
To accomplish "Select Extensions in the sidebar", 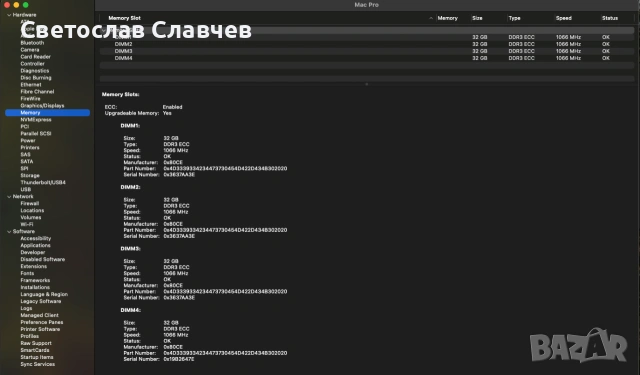I will tap(33, 266).
